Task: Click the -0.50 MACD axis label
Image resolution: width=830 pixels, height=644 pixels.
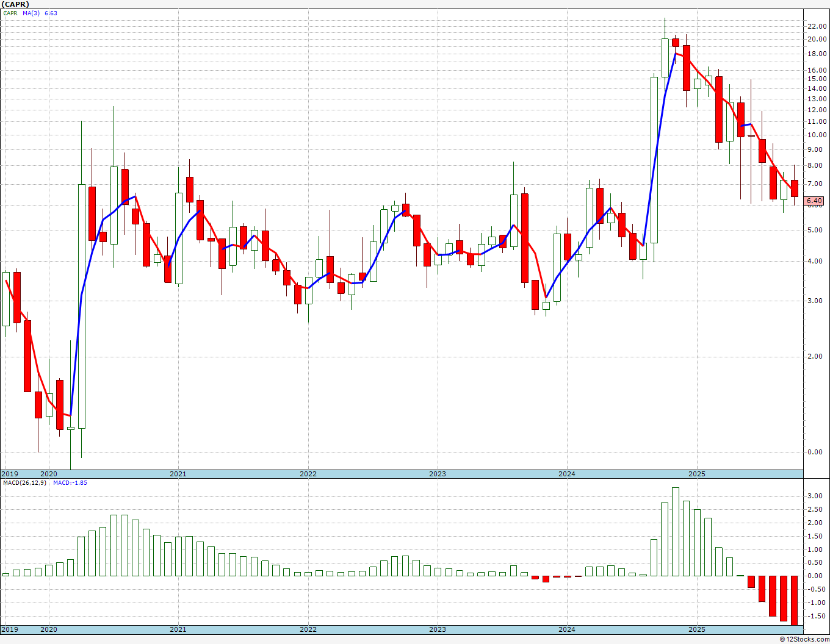Action: click(817, 590)
